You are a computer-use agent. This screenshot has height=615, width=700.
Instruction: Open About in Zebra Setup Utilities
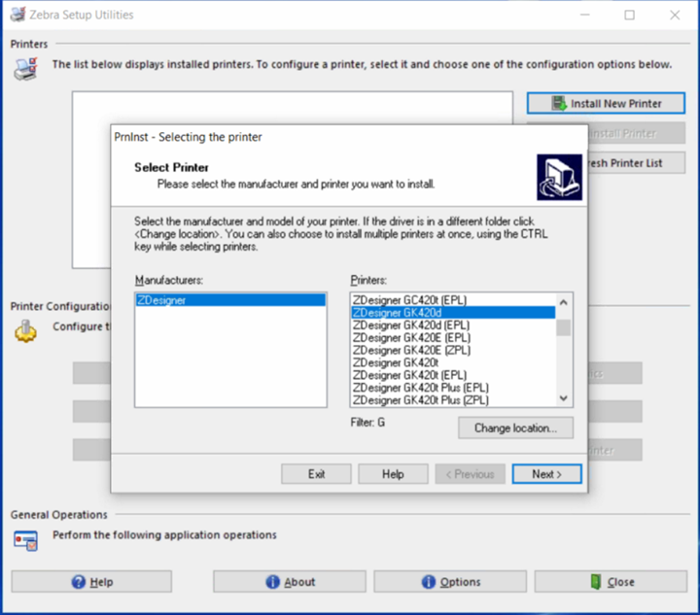290,582
